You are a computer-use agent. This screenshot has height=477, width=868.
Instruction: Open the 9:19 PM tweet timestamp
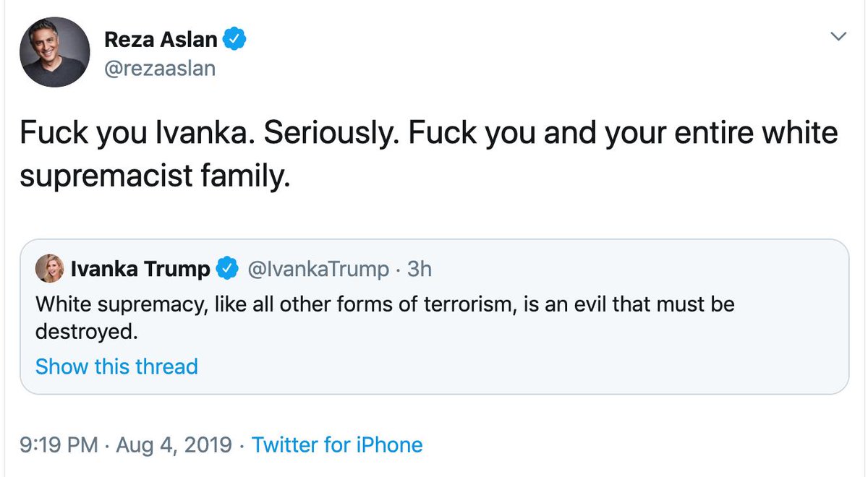(x=54, y=444)
